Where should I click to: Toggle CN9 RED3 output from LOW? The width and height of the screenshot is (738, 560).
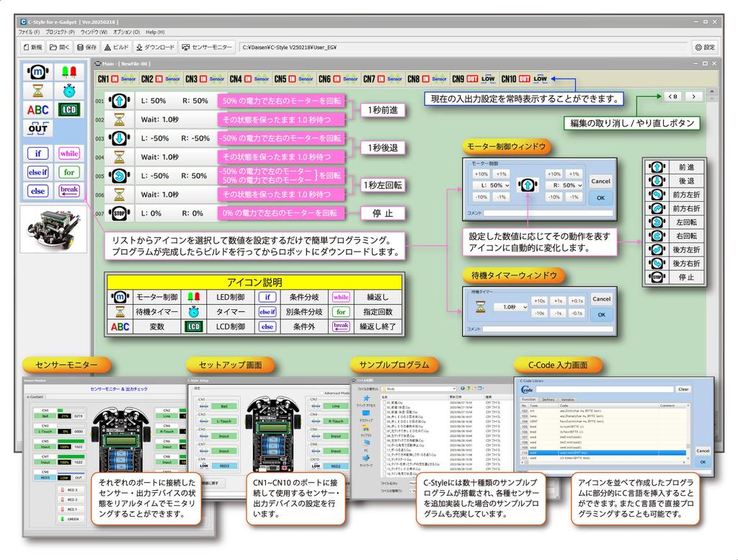63,476
